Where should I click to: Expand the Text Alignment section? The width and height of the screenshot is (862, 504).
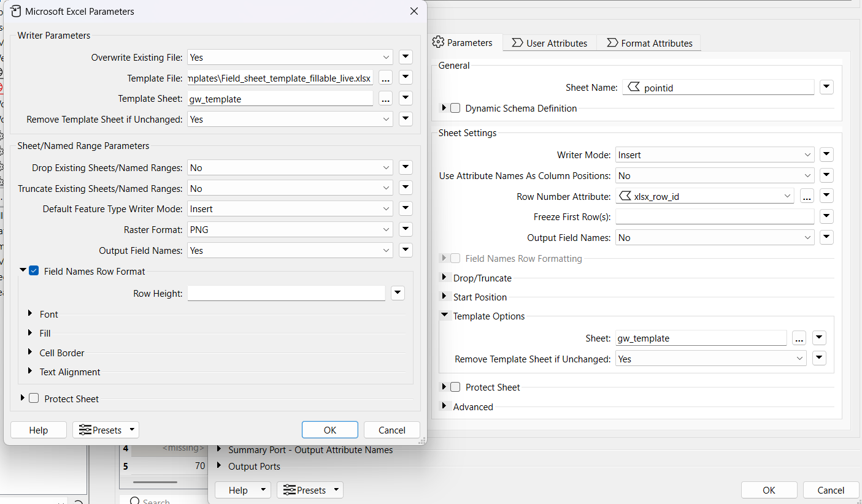click(x=29, y=372)
